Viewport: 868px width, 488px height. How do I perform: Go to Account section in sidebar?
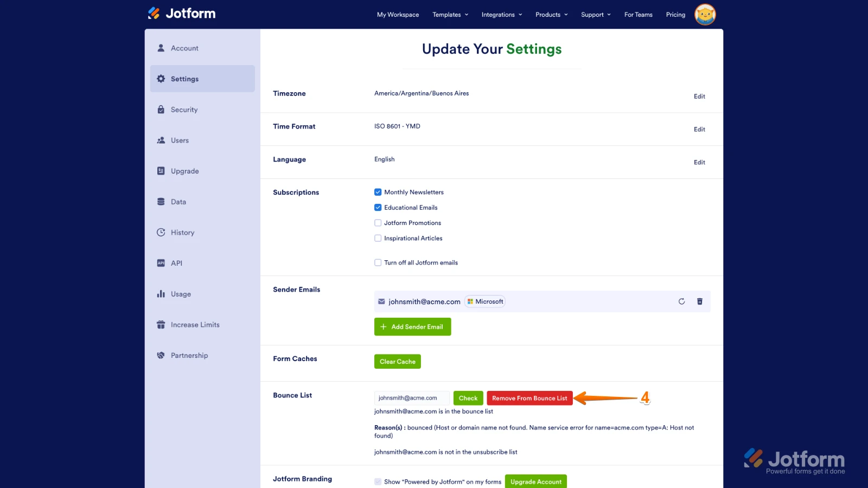202,48
